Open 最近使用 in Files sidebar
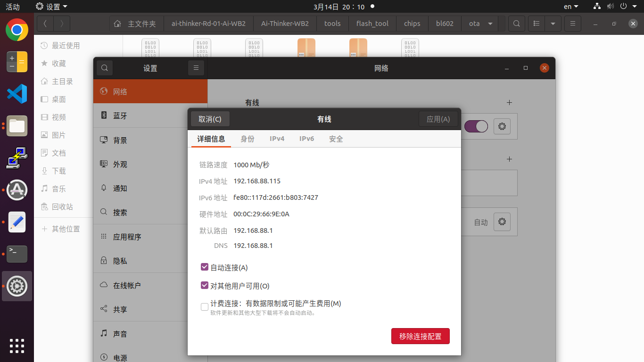Screen dimensions: 644x362 [x=64, y=45]
